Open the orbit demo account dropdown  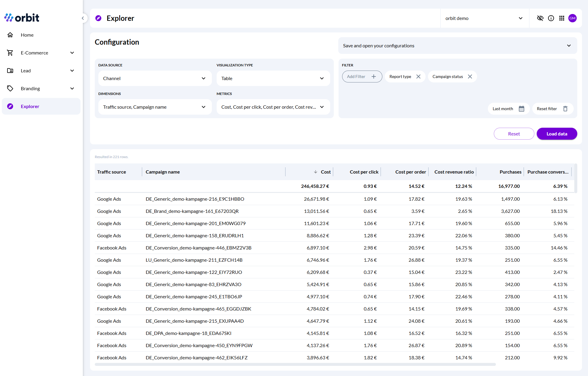[x=484, y=18]
